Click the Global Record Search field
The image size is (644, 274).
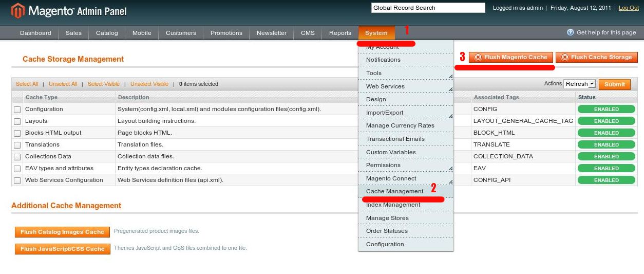pos(428,8)
